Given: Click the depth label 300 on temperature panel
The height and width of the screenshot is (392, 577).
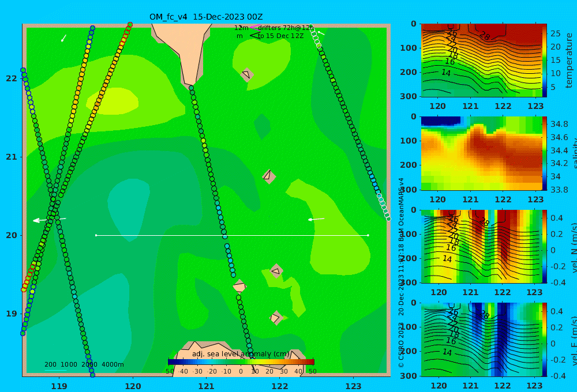Looking at the screenshot, I should point(409,96).
